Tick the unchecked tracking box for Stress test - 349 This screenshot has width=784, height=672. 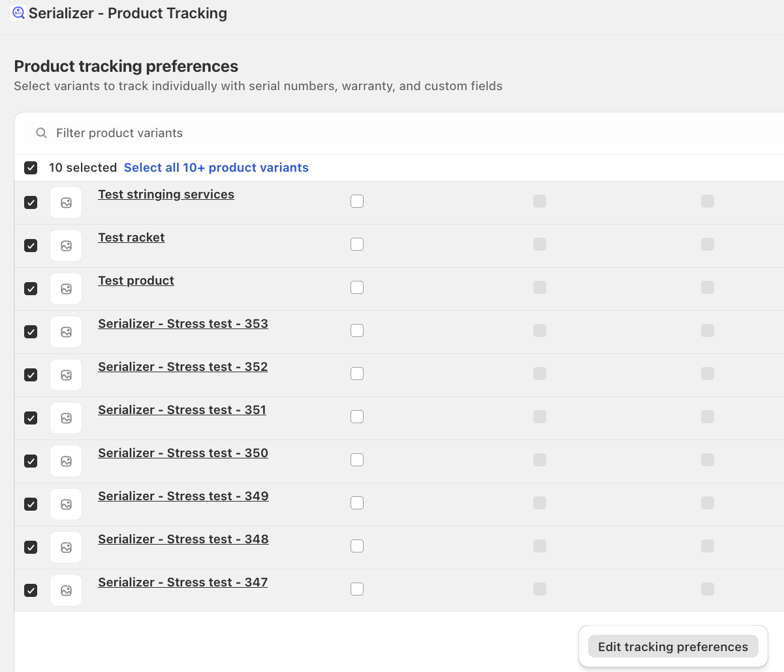coord(357,503)
